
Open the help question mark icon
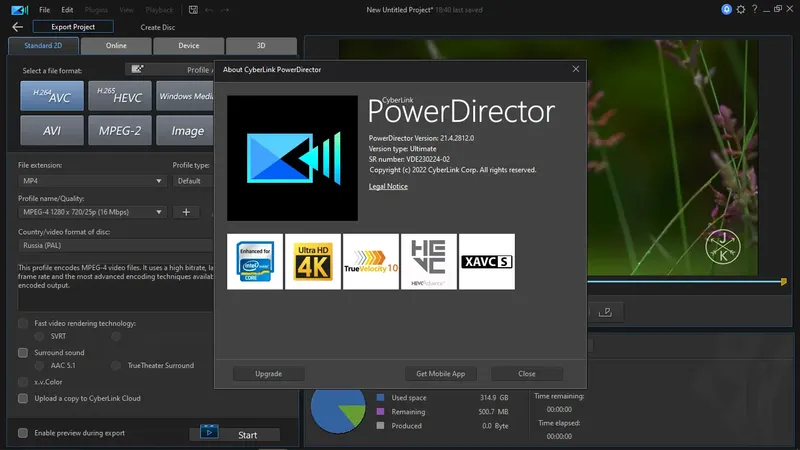(x=755, y=9)
